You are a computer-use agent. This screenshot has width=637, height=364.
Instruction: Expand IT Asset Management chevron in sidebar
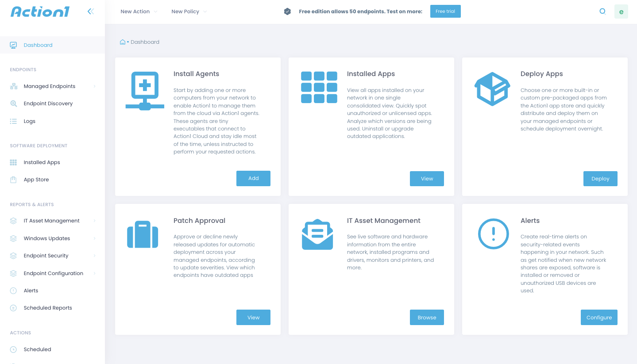(x=94, y=221)
